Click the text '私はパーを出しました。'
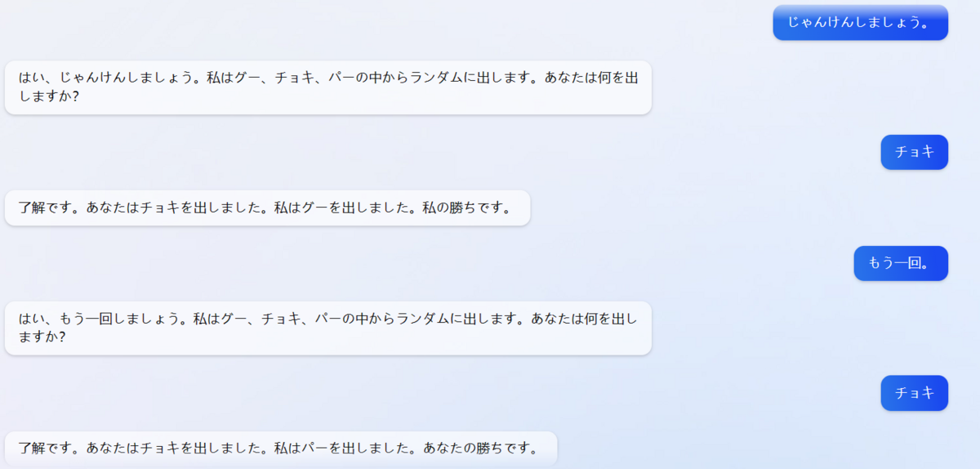Viewport: 980px width, 469px height. [347, 449]
